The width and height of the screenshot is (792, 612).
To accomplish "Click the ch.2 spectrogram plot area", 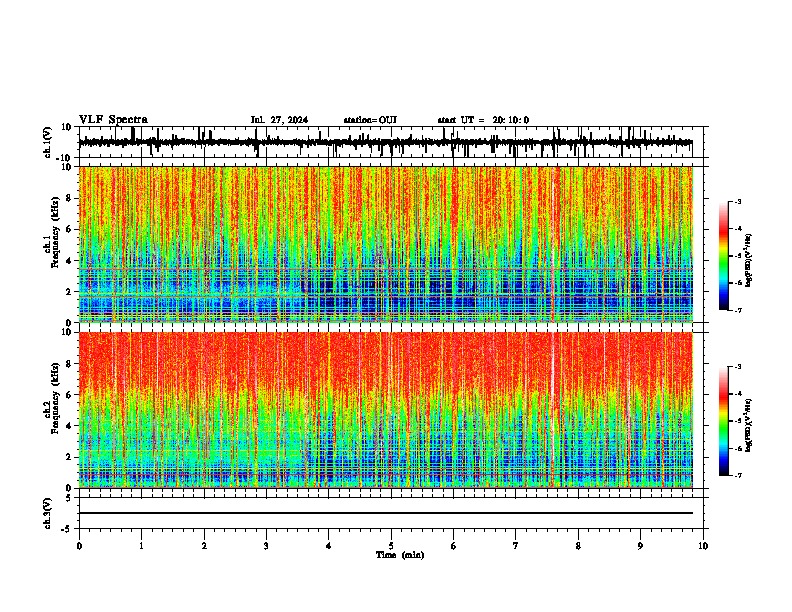I will tap(386, 410).
